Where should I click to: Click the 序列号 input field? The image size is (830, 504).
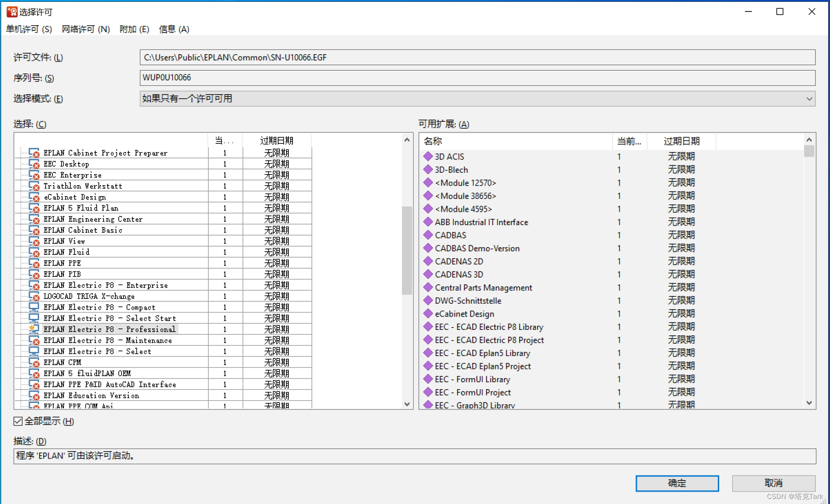click(x=477, y=78)
